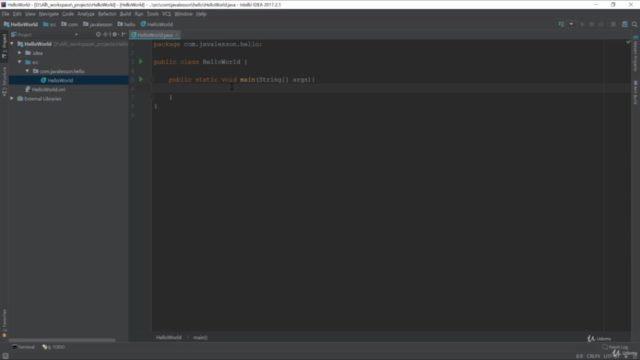Open Project panel settings gear
This screenshot has height=360, width=640.
point(115,35)
